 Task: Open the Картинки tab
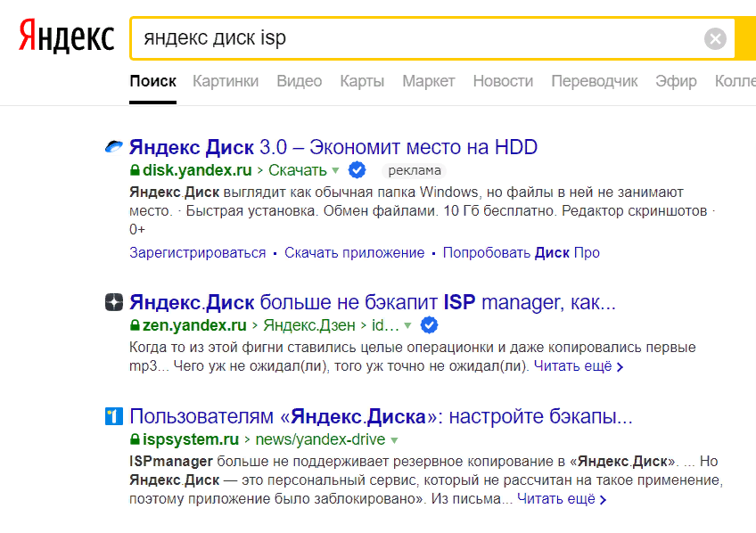(x=226, y=81)
